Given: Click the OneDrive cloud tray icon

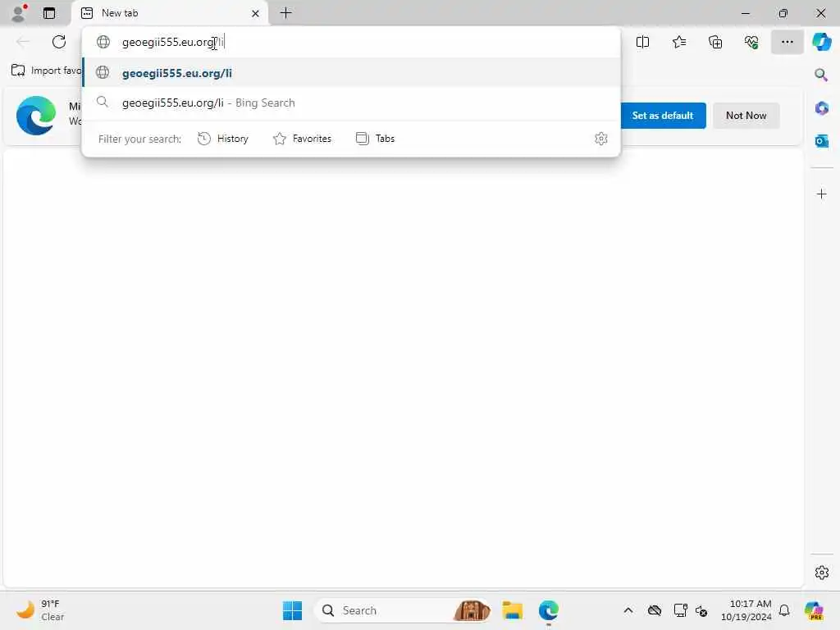Looking at the screenshot, I should (x=654, y=610).
